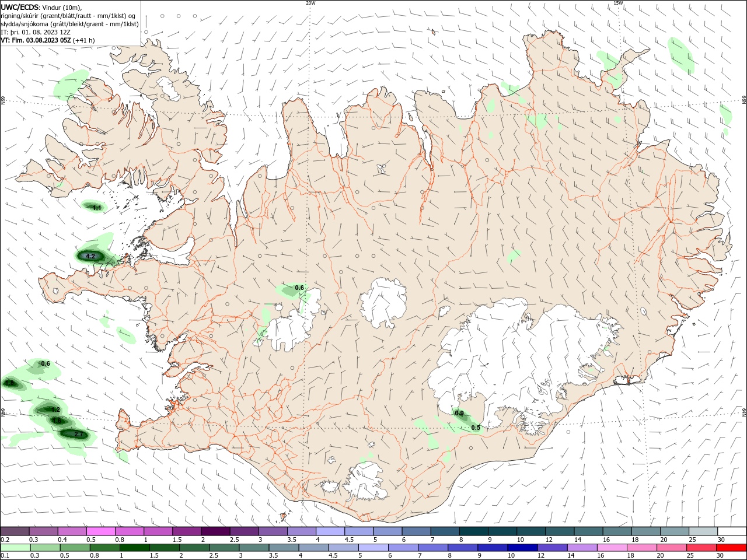
Task: Select the darkest green rain swatch labeled 1
Action: click(135, 548)
